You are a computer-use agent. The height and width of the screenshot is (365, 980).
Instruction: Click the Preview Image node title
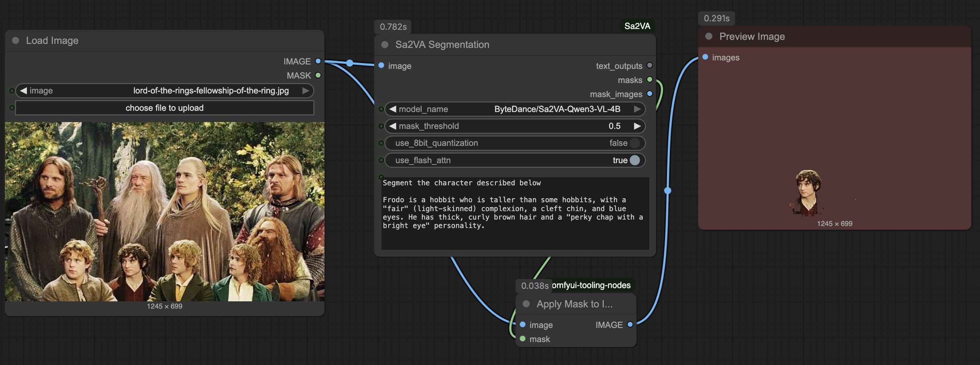(x=752, y=37)
